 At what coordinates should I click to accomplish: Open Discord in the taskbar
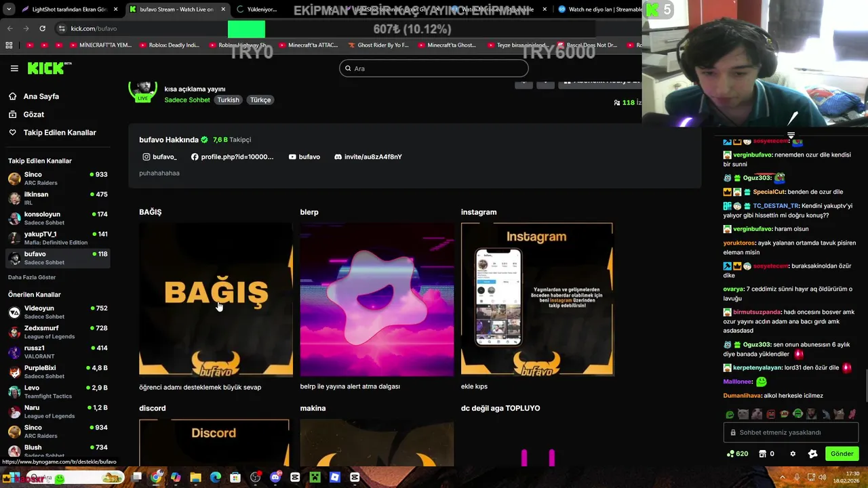275,477
